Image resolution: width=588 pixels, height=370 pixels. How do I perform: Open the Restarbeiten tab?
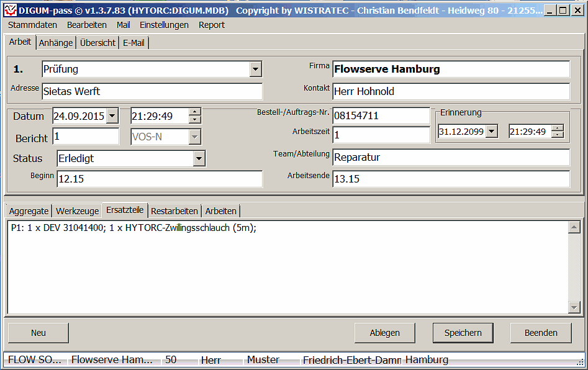pos(174,211)
